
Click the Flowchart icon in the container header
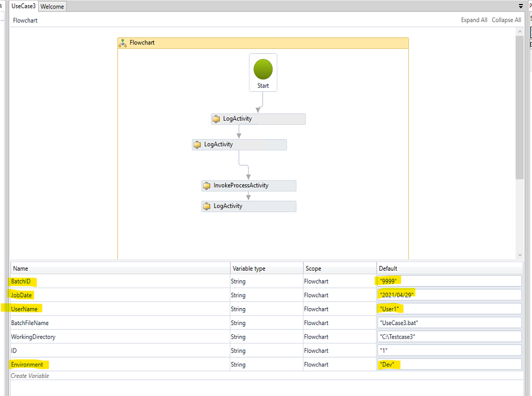[123, 43]
